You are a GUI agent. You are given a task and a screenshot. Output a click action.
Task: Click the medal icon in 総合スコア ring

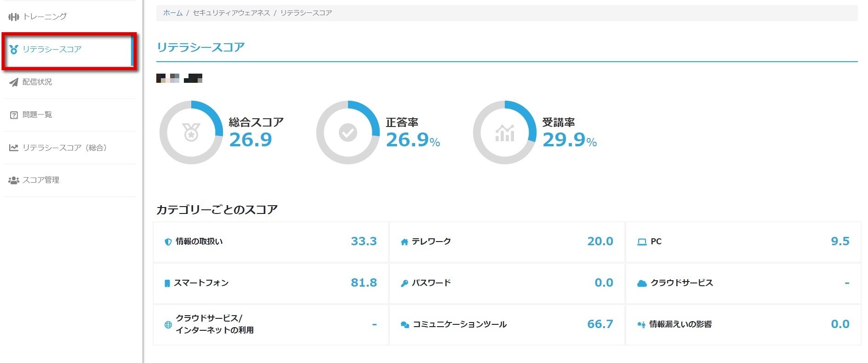click(191, 133)
